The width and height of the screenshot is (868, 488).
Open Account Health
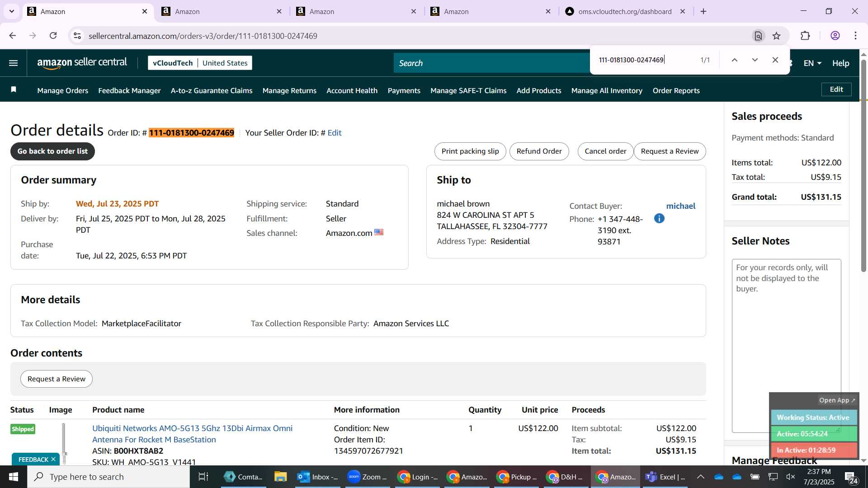352,91
